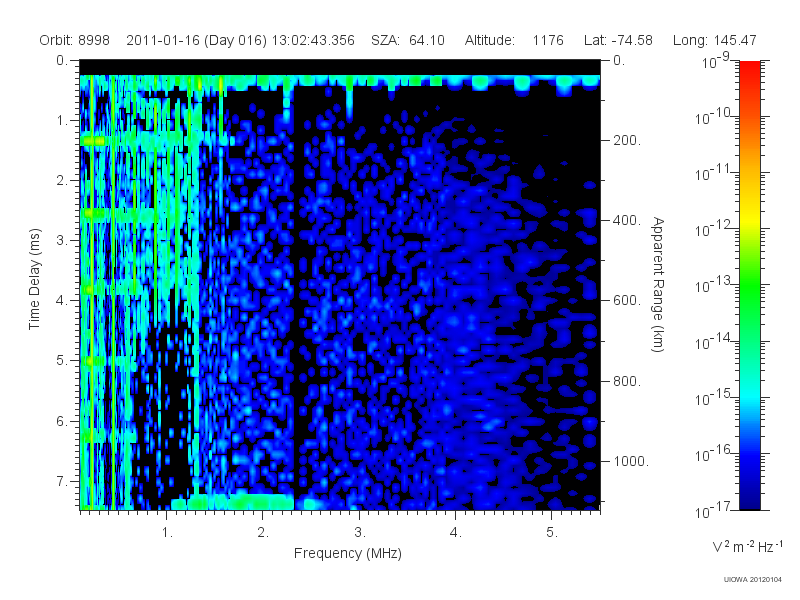Screen dimensions: 800x600
Task: Click the '600.' apparent range tick label
Action: click(x=627, y=301)
